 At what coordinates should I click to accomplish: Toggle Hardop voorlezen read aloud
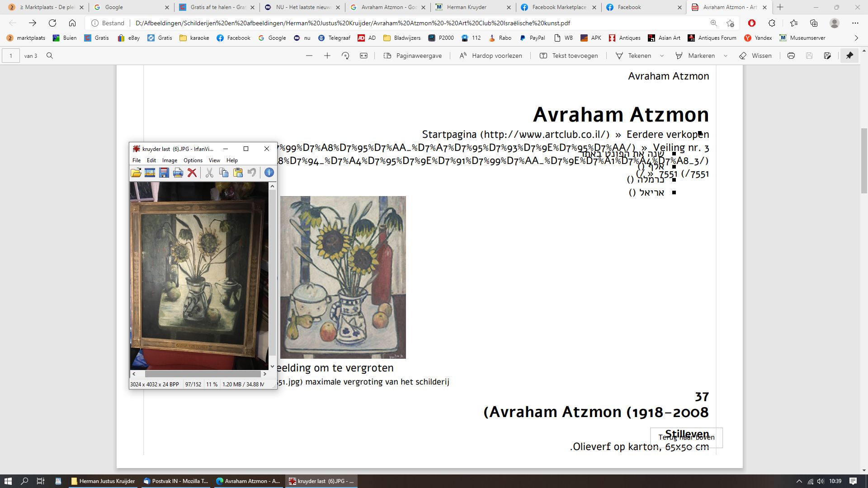coord(491,56)
